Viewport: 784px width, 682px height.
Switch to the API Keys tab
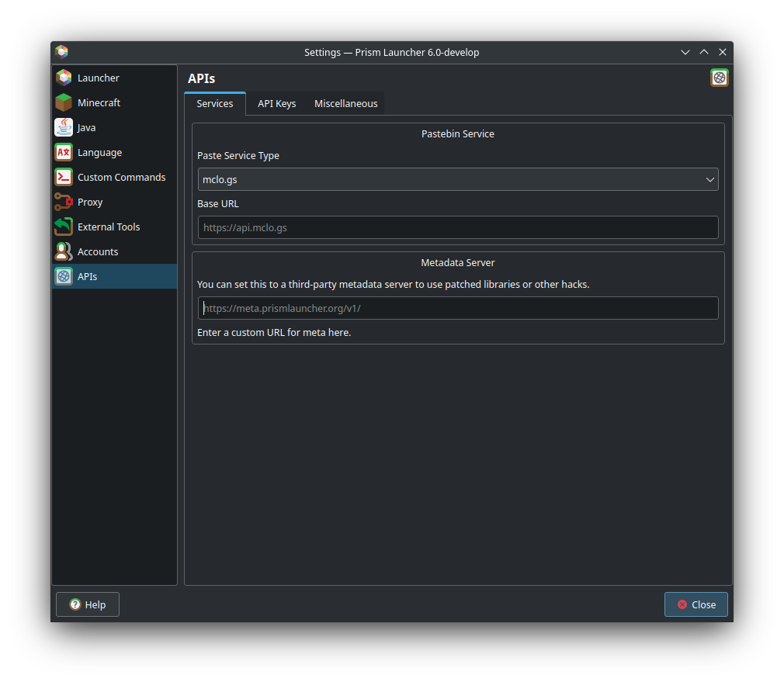coord(276,103)
